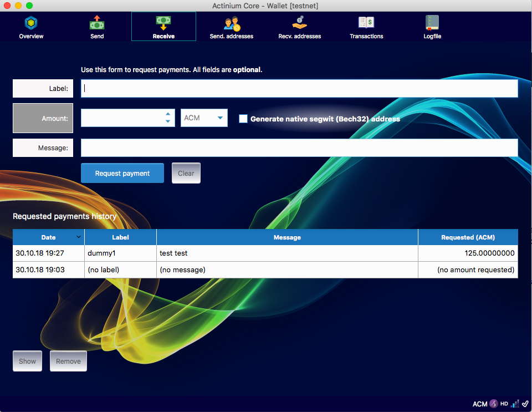Screen dimensions: 532x412
Task: Click the Remove button
Action: tap(68, 361)
